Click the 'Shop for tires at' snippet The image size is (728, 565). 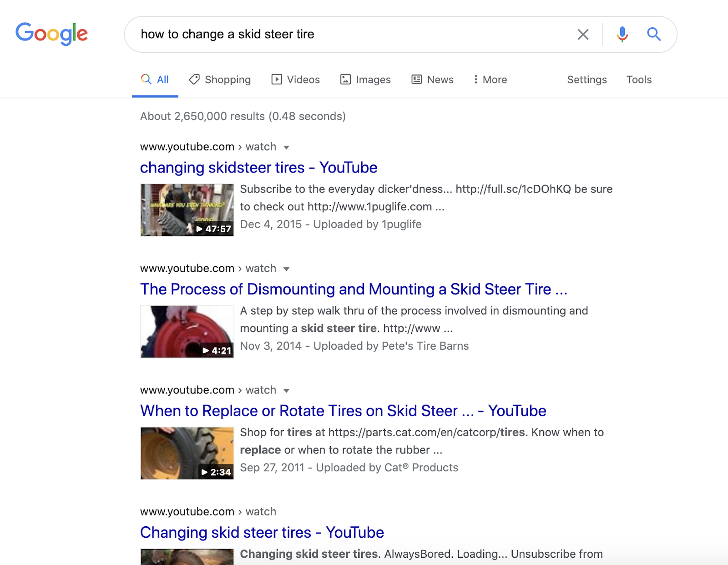[x=422, y=441]
